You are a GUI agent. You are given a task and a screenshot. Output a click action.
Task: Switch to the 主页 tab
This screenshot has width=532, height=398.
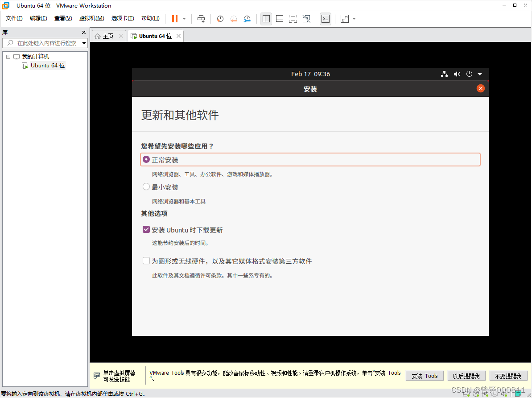pyautogui.click(x=109, y=36)
